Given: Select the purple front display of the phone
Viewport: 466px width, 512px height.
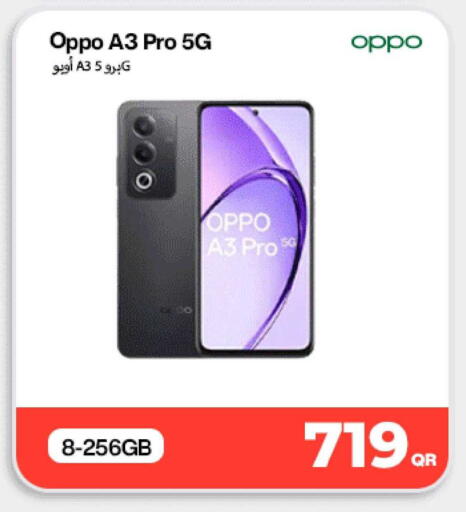Looking at the screenshot, I should [256, 229].
